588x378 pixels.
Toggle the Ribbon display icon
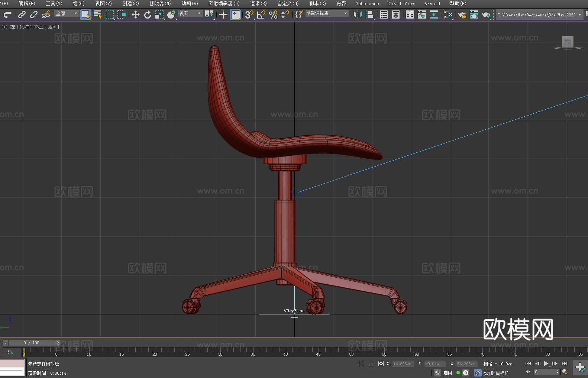(x=410, y=14)
